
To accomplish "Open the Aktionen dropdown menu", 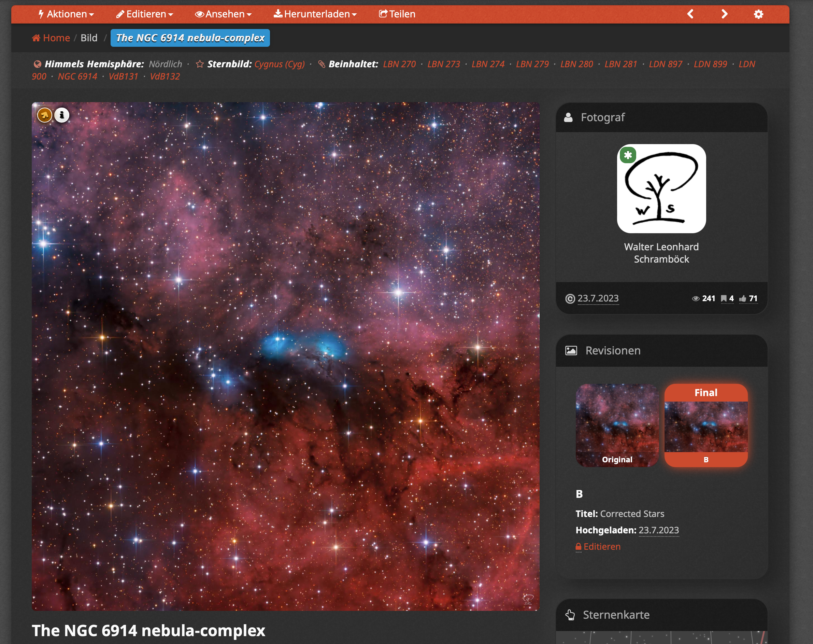I will [x=66, y=14].
